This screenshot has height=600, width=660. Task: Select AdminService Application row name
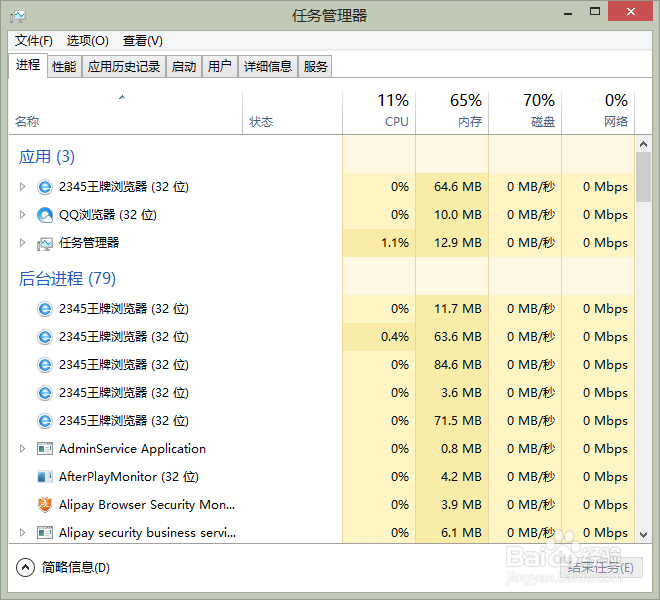click(x=132, y=449)
